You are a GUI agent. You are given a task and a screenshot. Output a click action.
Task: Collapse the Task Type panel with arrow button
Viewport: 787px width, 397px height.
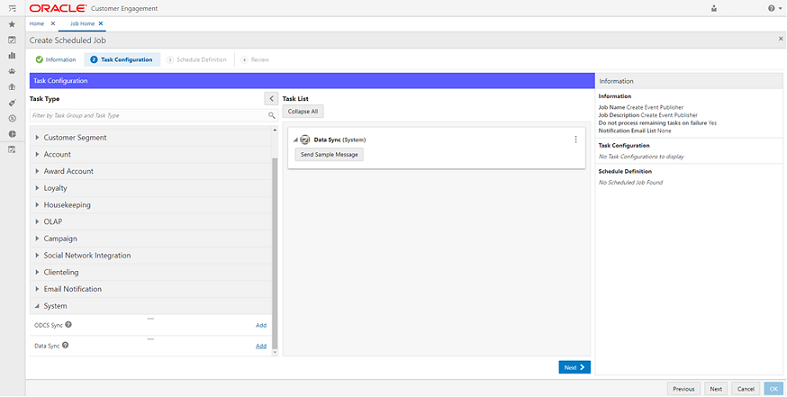pos(271,99)
